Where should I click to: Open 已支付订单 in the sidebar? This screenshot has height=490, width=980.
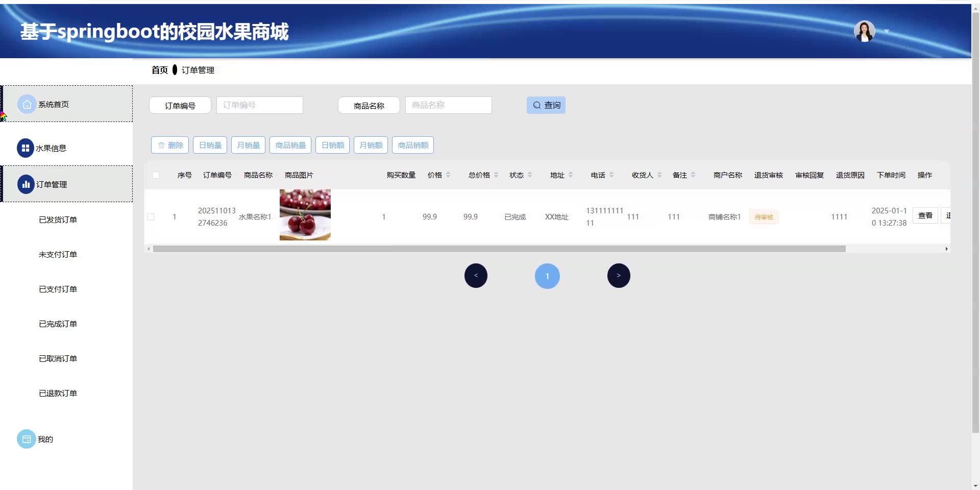(58, 289)
